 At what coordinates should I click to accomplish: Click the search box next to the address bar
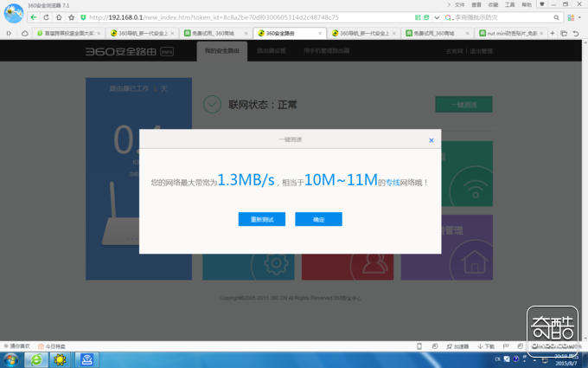[502, 17]
